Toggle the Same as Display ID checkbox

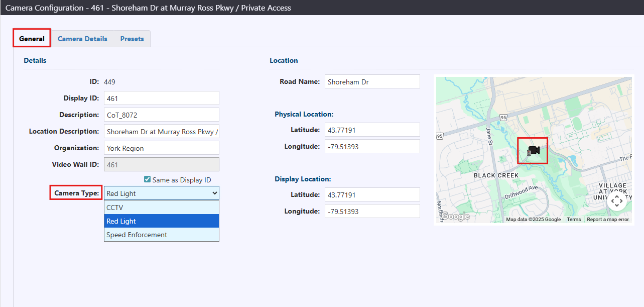(147, 179)
